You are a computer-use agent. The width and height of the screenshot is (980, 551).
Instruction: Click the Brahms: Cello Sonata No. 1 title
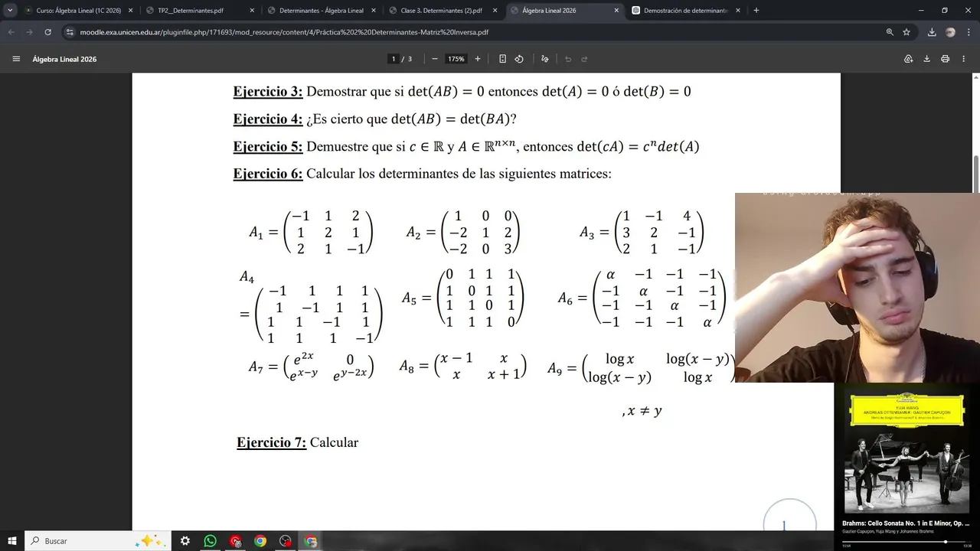click(x=906, y=523)
